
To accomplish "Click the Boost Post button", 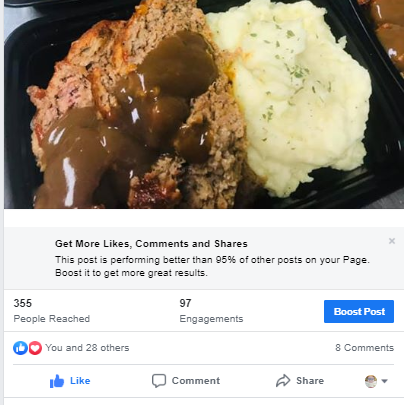I will coord(359,311).
